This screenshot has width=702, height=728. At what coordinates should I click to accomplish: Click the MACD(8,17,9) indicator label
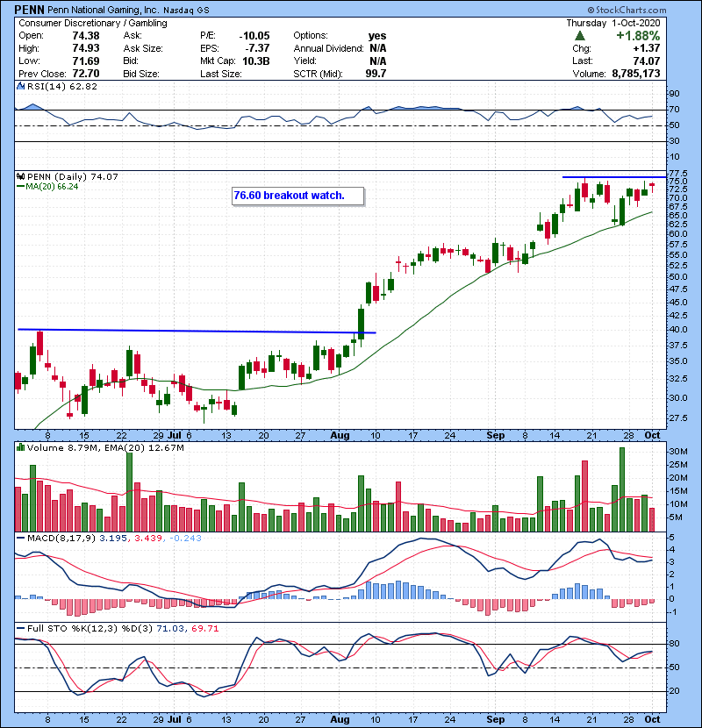(61, 539)
